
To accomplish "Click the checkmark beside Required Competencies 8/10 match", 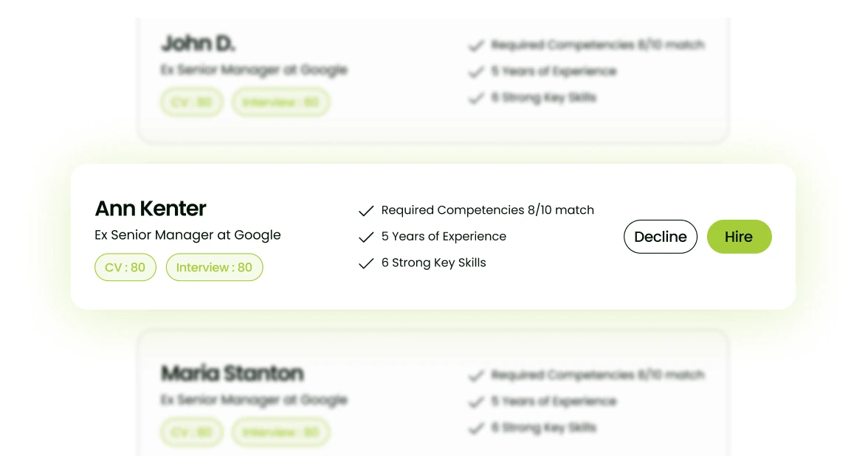I will click(x=366, y=211).
